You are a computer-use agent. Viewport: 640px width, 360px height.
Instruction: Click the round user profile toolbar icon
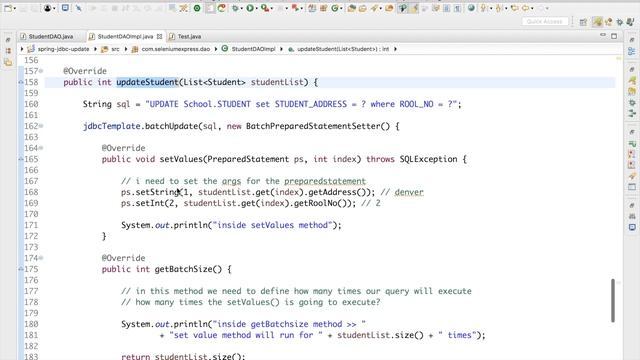(47, 8)
